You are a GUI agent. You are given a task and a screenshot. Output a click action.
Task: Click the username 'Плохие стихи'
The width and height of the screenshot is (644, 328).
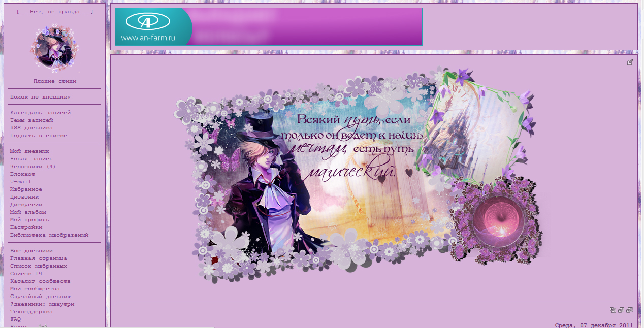pos(55,81)
